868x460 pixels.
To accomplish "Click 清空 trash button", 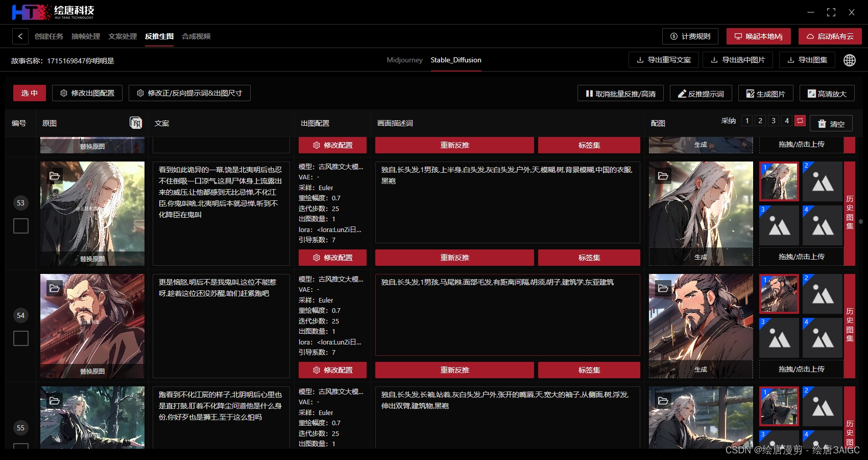I will pos(831,124).
